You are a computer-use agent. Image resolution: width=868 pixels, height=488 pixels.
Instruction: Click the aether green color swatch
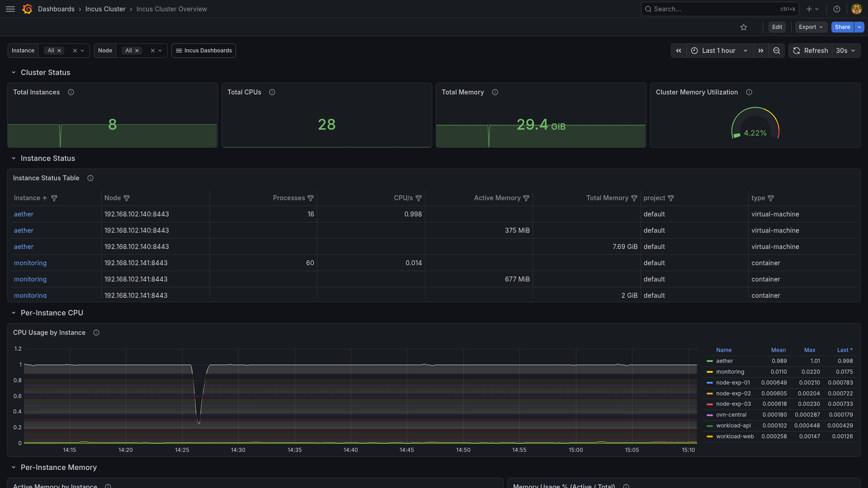[710, 361]
